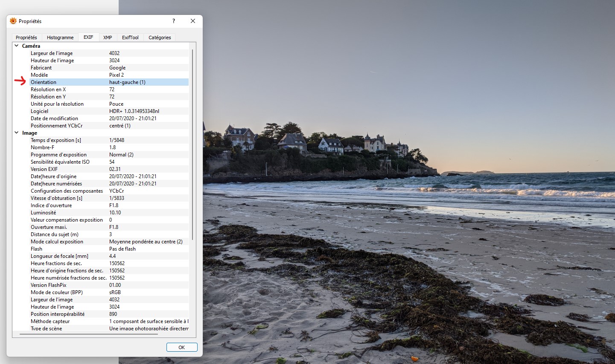
Task: Select the Résolution en X row
Action: [109, 90]
